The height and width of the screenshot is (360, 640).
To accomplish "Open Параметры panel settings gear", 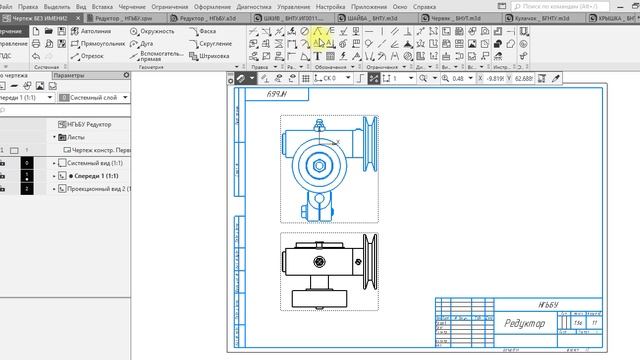I will click(x=126, y=75).
